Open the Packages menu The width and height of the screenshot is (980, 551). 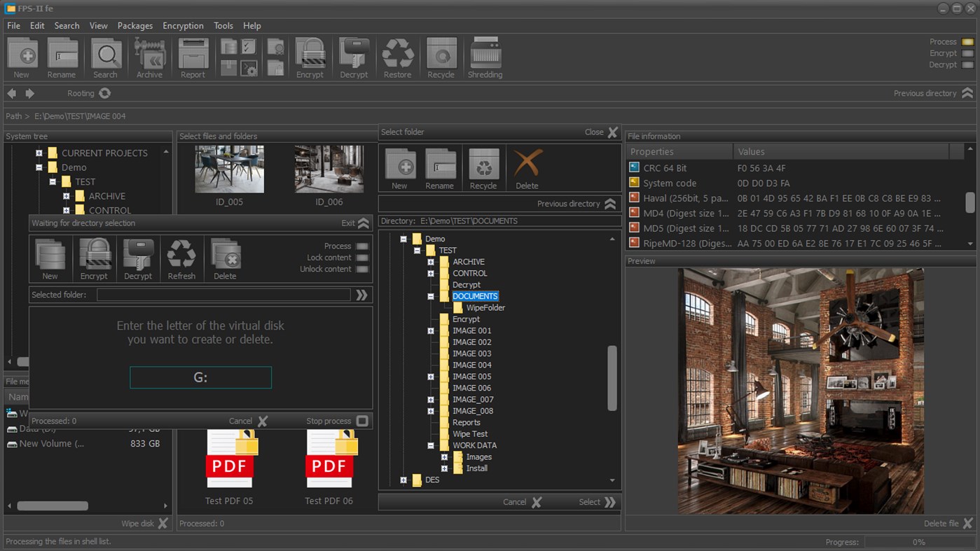(x=134, y=26)
